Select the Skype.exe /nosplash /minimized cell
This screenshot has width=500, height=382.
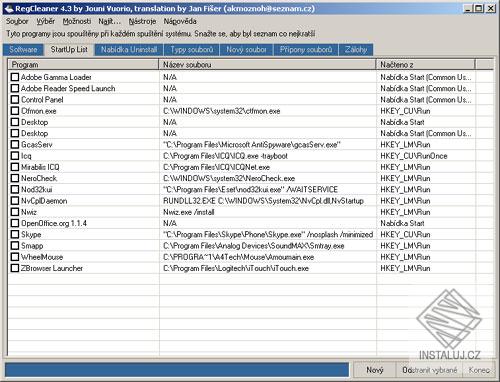268,235
